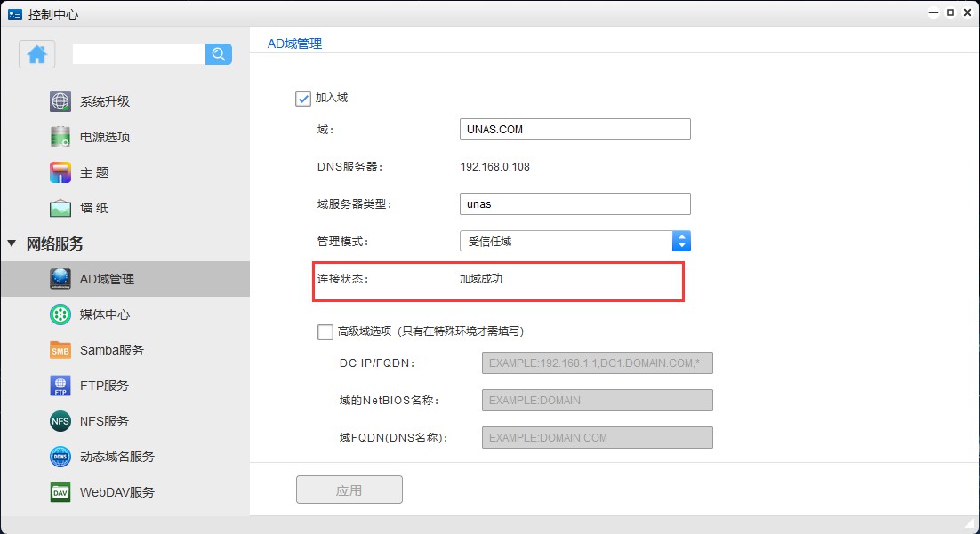Screen dimensions: 980x534
Task: Select the 主题 paint roller icon
Action: point(60,172)
